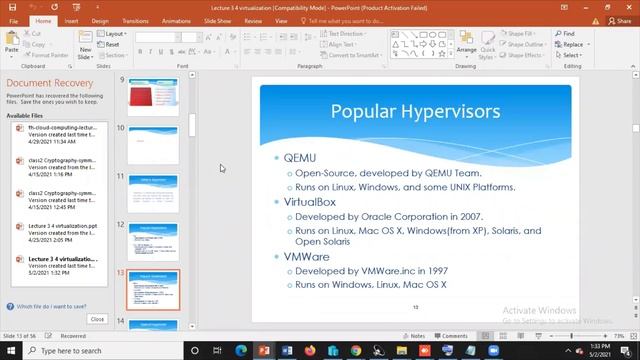Open the Replace dropdown arrow
The image size is (640, 360).
coord(589,44)
